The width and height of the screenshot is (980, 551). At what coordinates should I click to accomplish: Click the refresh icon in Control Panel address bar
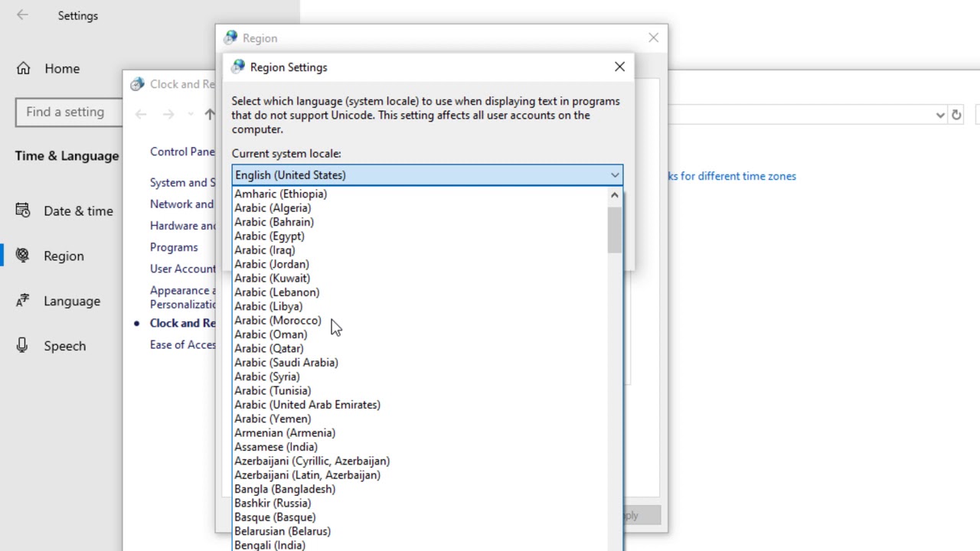tap(956, 115)
